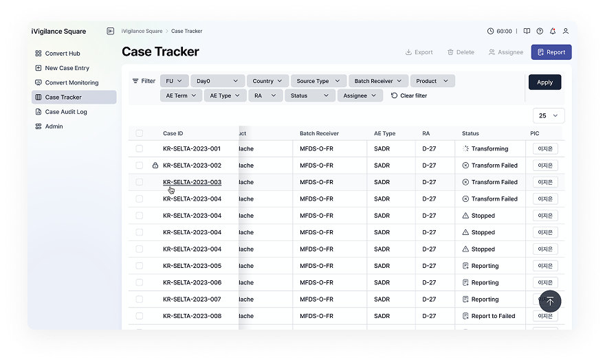This screenshot has width=605, height=364.
Task: Open the rows-per-page dropdown showing 25
Action: pyautogui.click(x=549, y=116)
